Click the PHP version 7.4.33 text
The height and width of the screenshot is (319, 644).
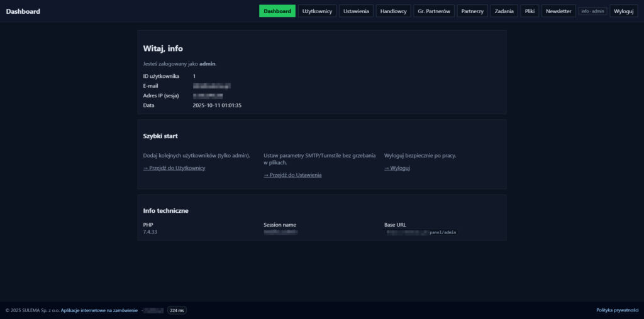point(151,232)
